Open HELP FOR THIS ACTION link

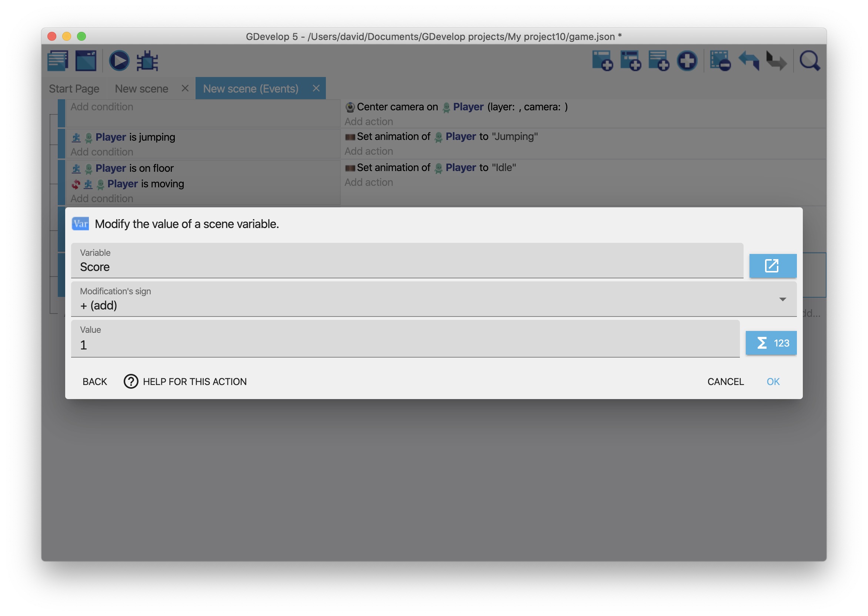pyautogui.click(x=186, y=382)
